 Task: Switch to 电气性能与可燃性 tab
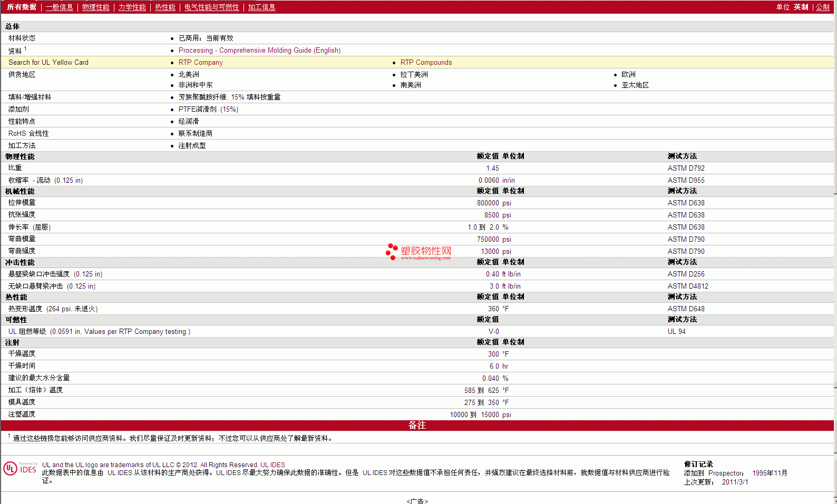click(x=212, y=7)
